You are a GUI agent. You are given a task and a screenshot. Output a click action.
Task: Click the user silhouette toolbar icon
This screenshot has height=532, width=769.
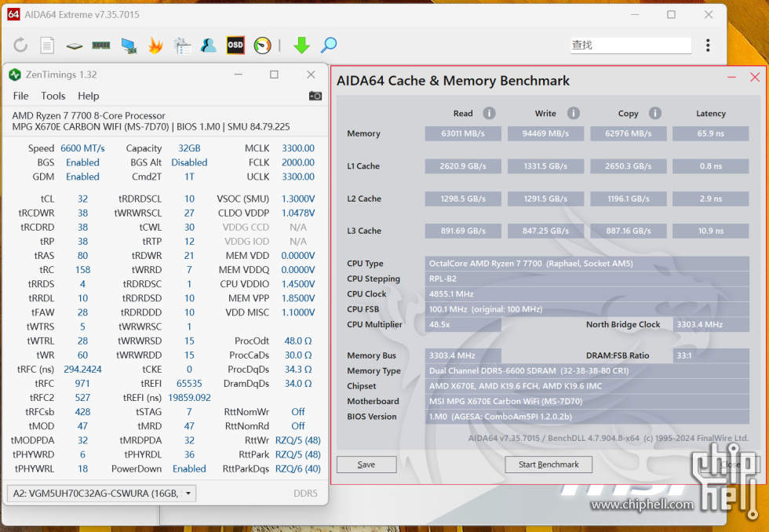tap(209, 45)
